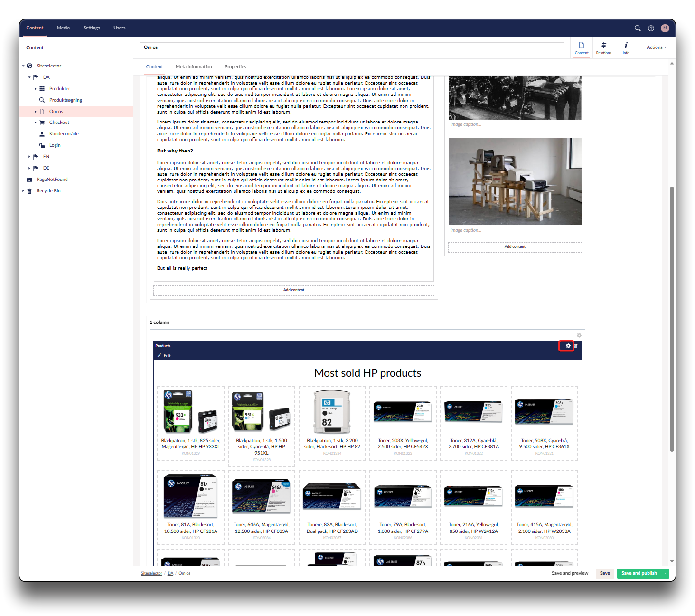Open the Properties tab
The width and height of the screenshot is (695, 616).
pos(235,67)
